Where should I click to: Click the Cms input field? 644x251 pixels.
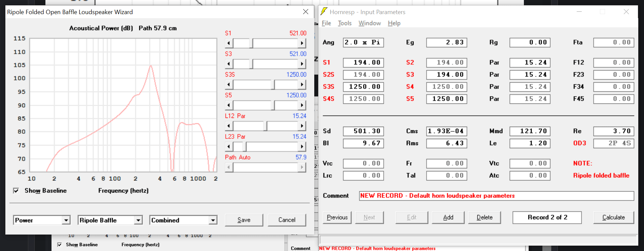click(x=446, y=131)
